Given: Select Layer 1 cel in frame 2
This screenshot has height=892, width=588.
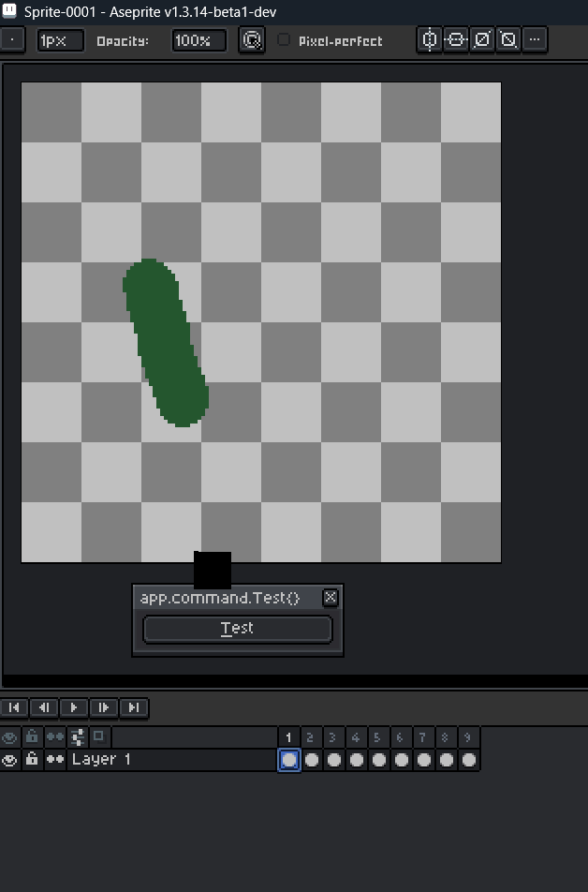Looking at the screenshot, I should 311,760.
